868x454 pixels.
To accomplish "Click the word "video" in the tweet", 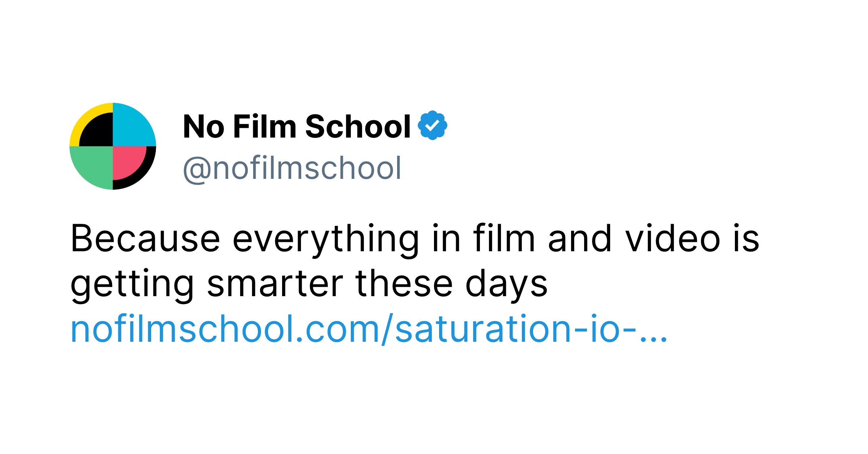I will [673, 238].
